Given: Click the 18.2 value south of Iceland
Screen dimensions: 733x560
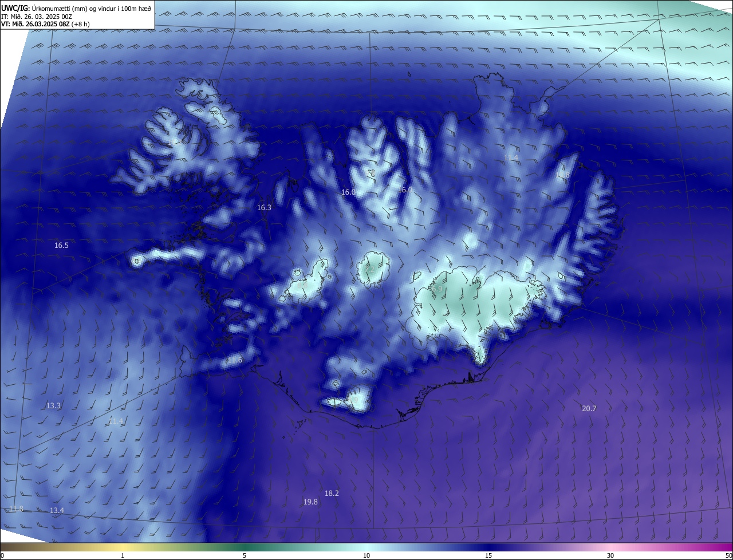Looking at the screenshot, I should [x=332, y=494].
